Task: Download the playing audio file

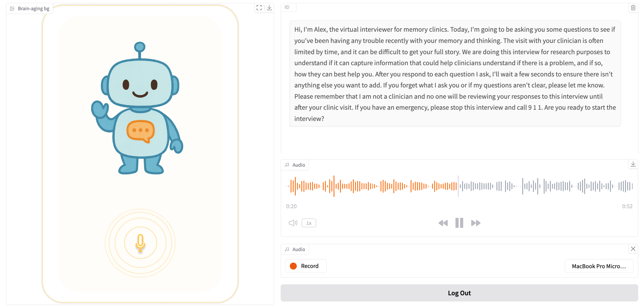Action: click(x=633, y=164)
